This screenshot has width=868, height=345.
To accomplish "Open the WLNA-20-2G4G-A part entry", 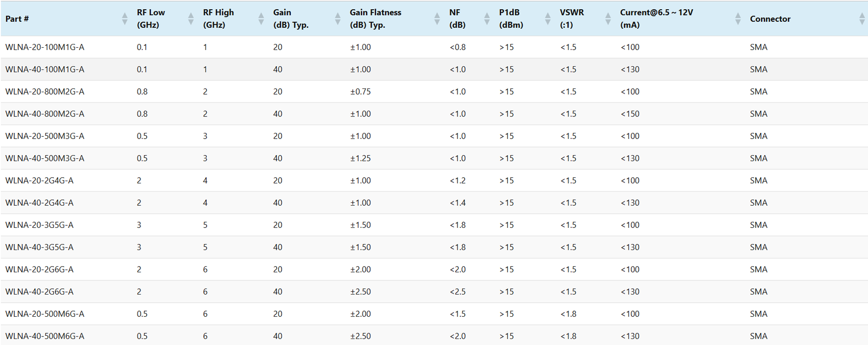I will (40, 181).
